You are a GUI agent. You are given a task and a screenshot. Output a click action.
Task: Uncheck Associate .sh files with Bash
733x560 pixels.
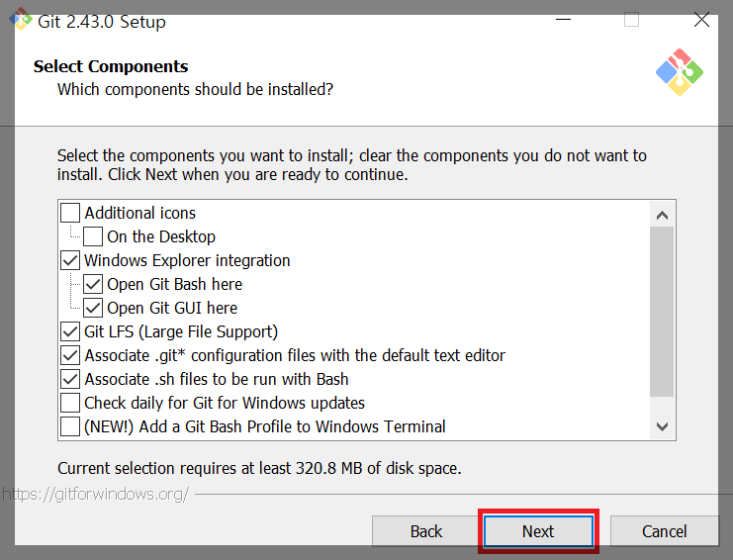(70, 379)
